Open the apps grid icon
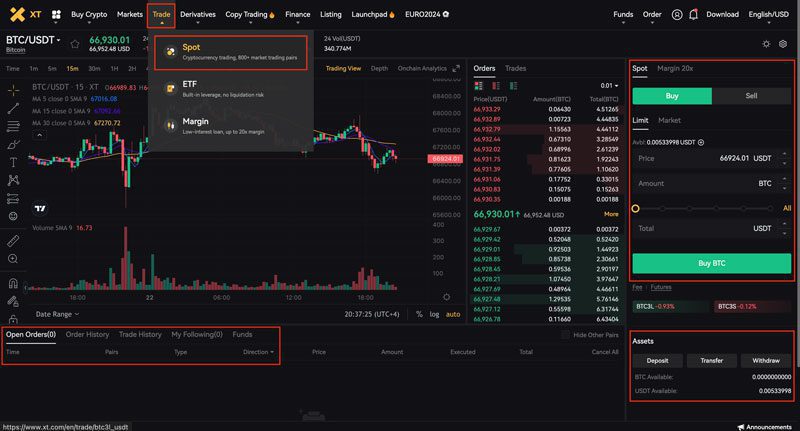The height and width of the screenshot is (431, 800). tap(57, 15)
